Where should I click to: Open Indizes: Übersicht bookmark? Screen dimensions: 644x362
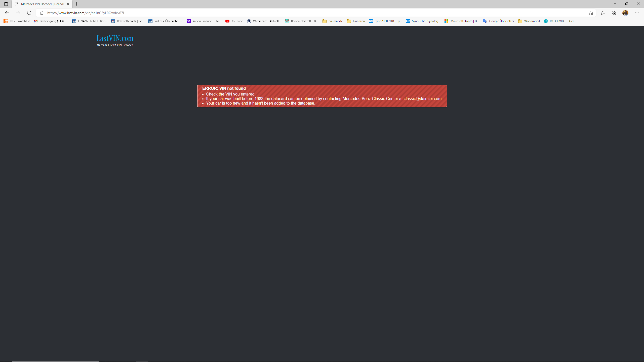pos(166,21)
